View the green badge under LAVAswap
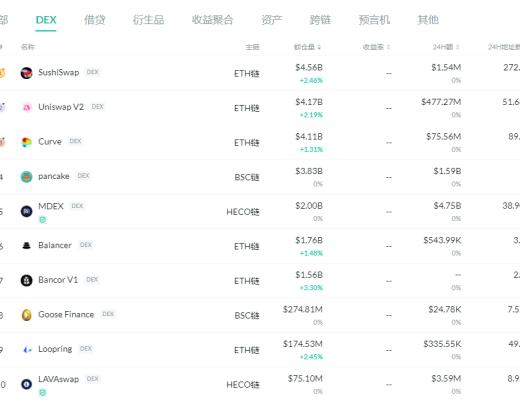This screenshot has width=520, height=400. [43, 392]
